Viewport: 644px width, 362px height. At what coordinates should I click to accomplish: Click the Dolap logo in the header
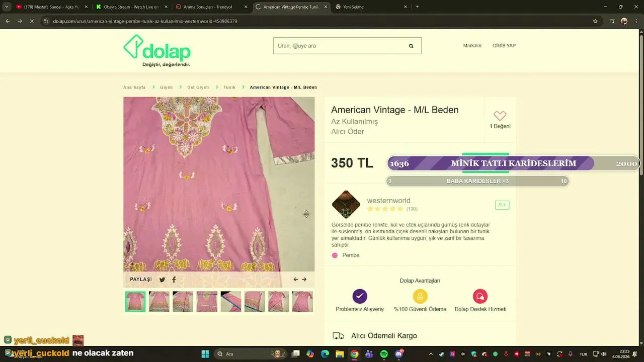[157, 51]
